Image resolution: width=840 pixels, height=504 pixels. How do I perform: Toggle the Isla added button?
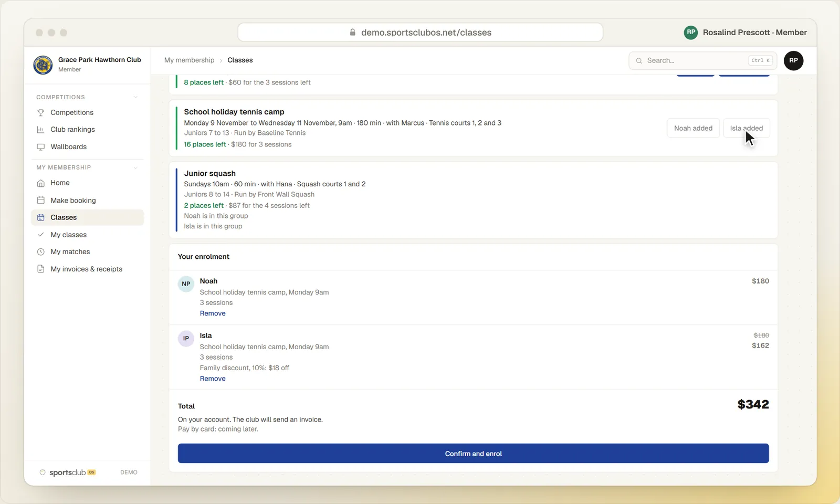[746, 128]
